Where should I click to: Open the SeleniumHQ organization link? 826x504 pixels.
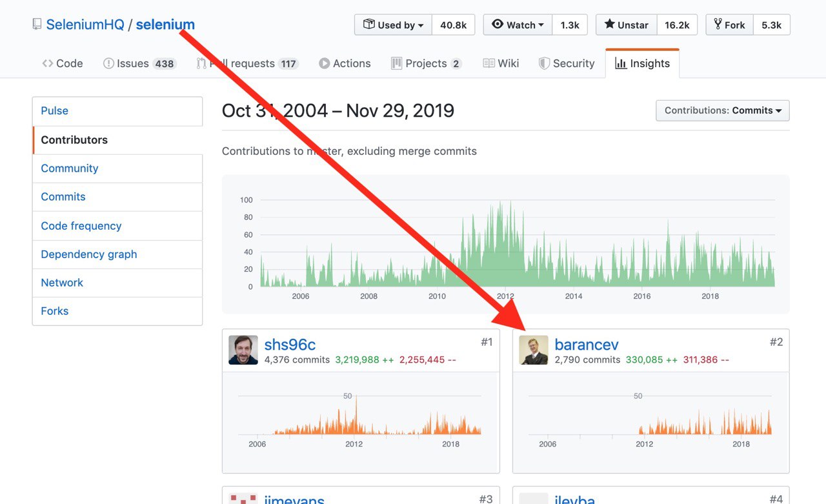click(85, 25)
